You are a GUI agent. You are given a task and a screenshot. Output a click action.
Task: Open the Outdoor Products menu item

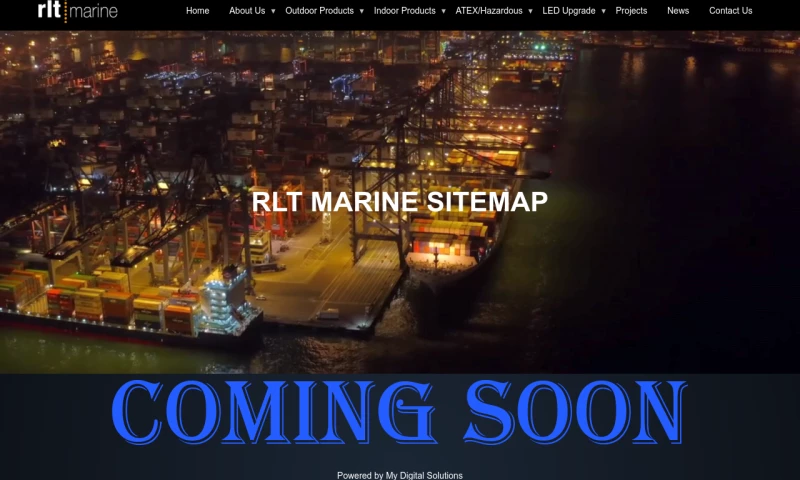point(319,11)
